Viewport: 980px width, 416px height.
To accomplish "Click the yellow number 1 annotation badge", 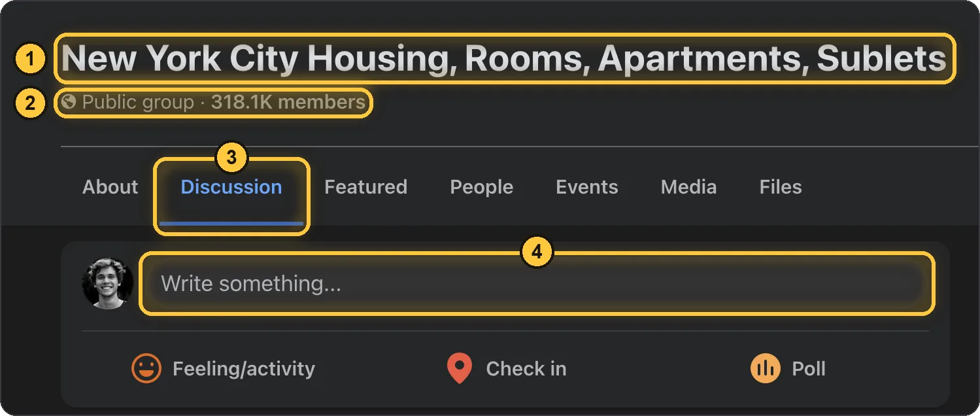I will [x=29, y=60].
